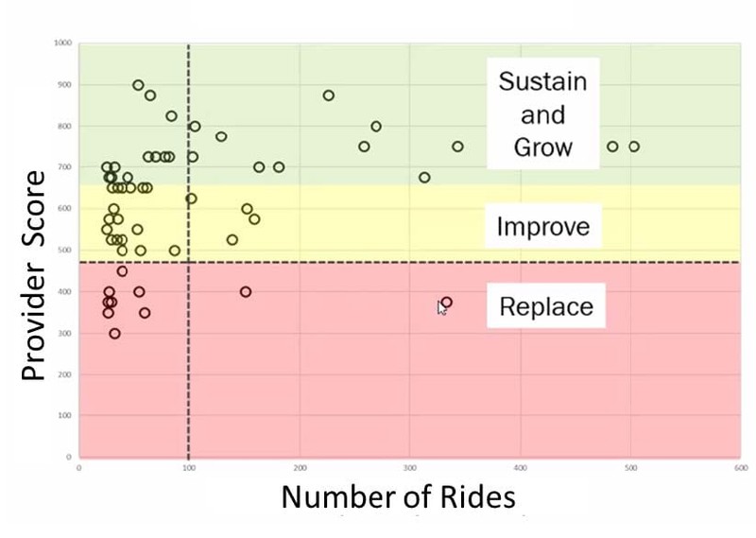This screenshot has height=538, width=756.
Task: Click the Number of Rides axis title
Action: (398, 496)
